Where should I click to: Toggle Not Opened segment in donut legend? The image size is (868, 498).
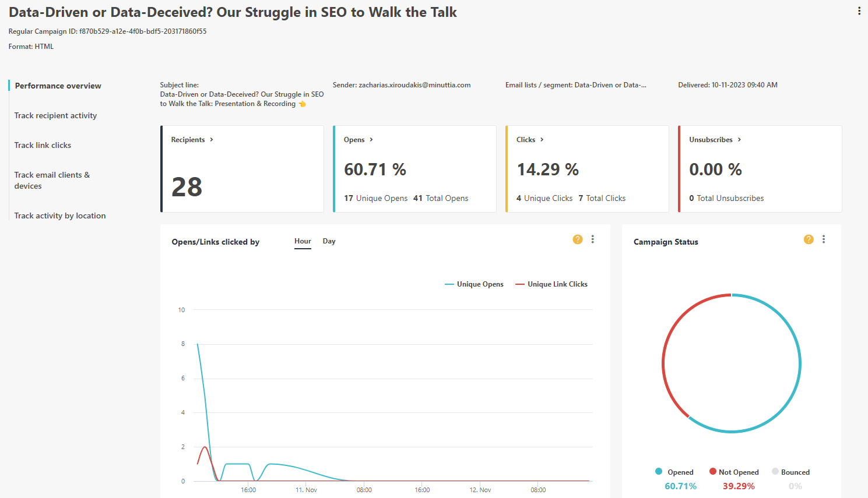(x=734, y=472)
